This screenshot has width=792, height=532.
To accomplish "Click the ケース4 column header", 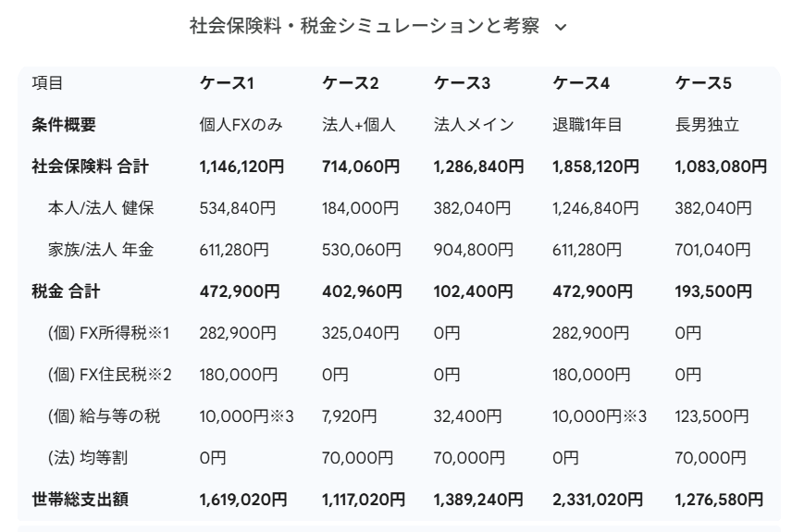I will (581, 83).
